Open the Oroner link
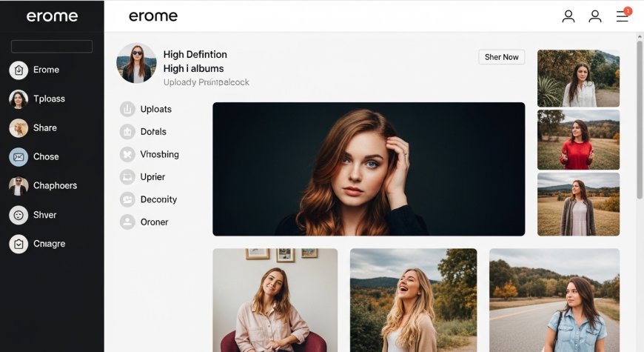The width and height of the screenshot is (644, 352). [155, 222]
